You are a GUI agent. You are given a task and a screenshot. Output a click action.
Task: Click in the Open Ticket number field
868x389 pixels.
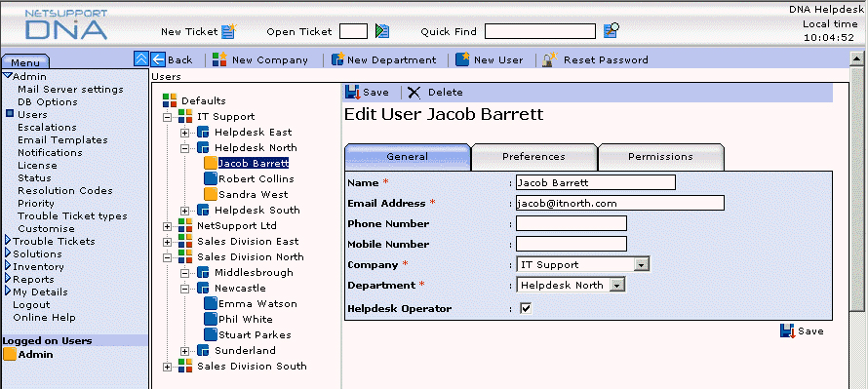pyautogui.click(x=353, y=31)
